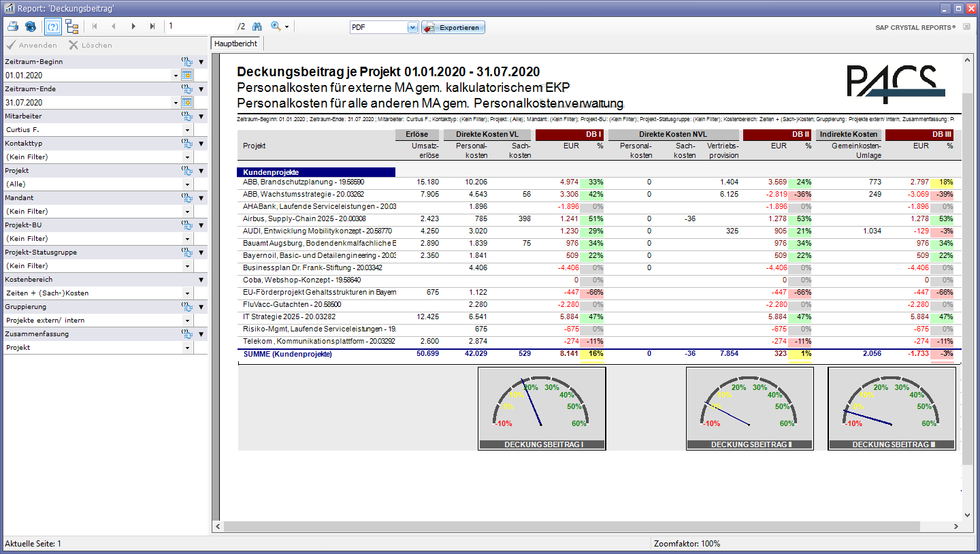This screenshot has width=980, height=554.
Task: Click the Zeitraum-Beginn date field 01.01.2020
Action: 87,76
